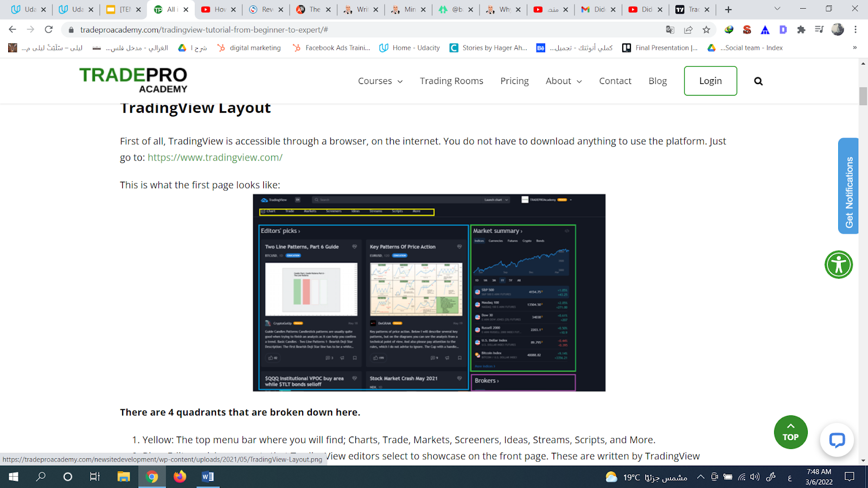Viewport: 868px width, 488px height.
Task: Show more bookmarks with double chevron
Action: click(854, 48)
